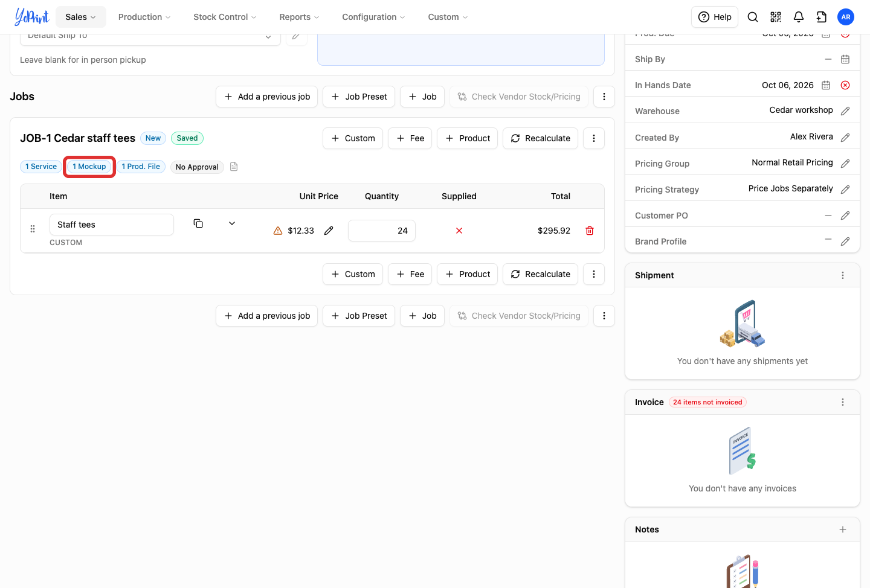Click the AR user avatar
The height and width of the screenshot is (588, 870).
(846, 17)
